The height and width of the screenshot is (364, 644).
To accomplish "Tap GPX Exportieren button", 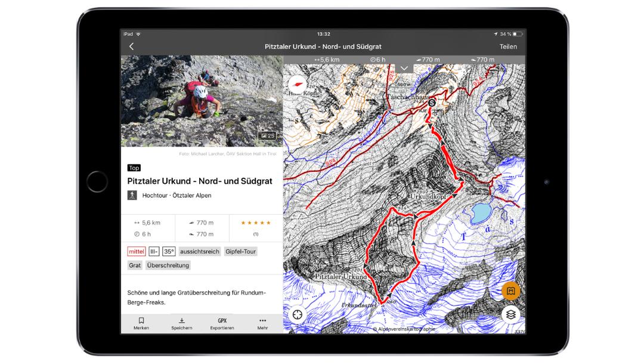I will pyautogui.click(x=222, y=323).
